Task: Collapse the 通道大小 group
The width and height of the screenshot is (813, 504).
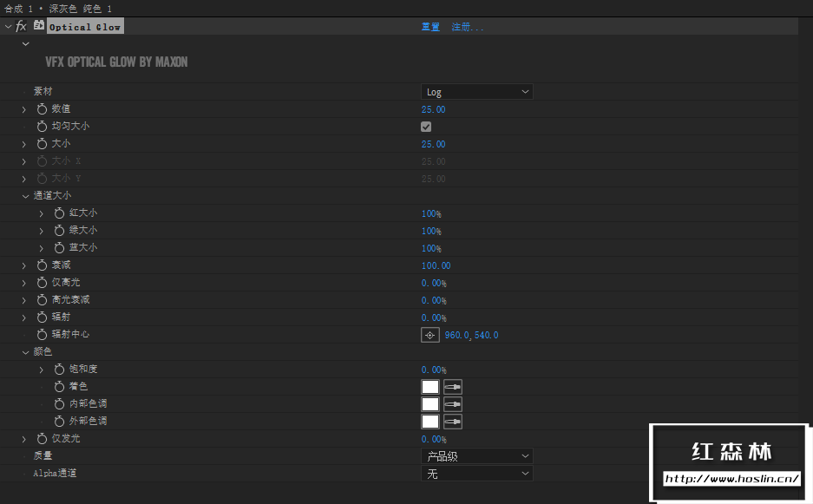Action: [24, 194]
